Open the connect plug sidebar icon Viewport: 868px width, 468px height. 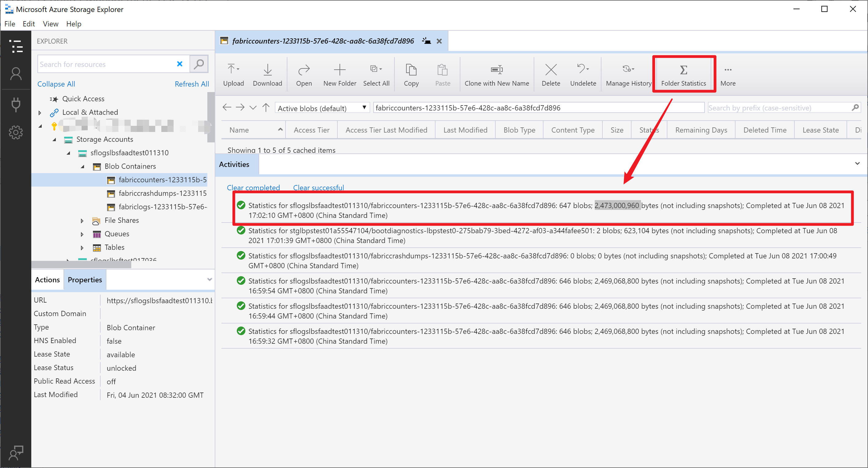tap(16, 104)
